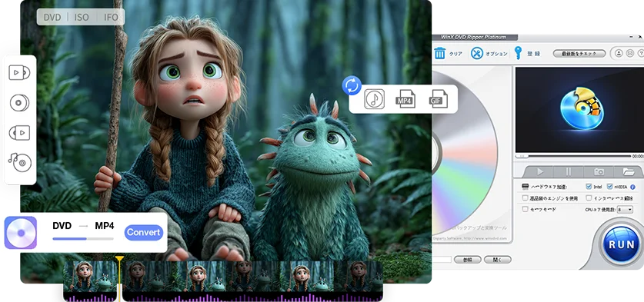Enable the セーフモード checkbox

(525, 209)
